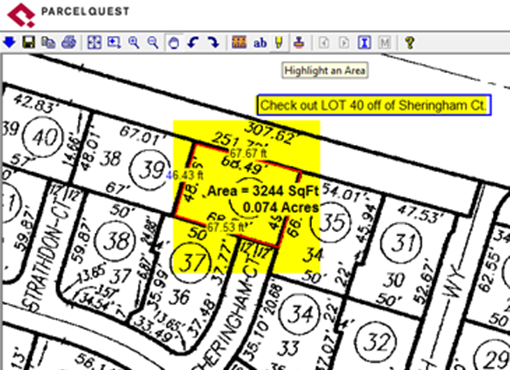This screenshot has height=370, width=510.
Task: Zoom out with the minus magnifier
Action: click(153, 42)
